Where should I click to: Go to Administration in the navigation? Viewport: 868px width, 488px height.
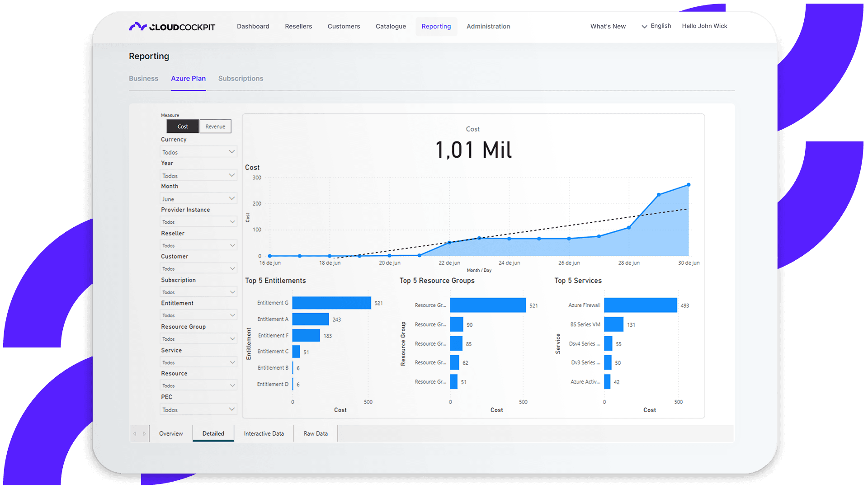pos(488,27)
